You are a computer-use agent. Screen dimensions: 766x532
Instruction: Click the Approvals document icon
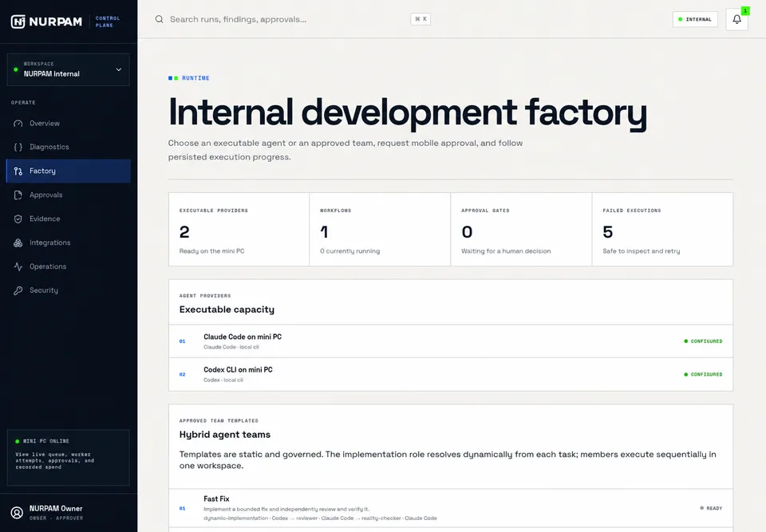point(18,195)
